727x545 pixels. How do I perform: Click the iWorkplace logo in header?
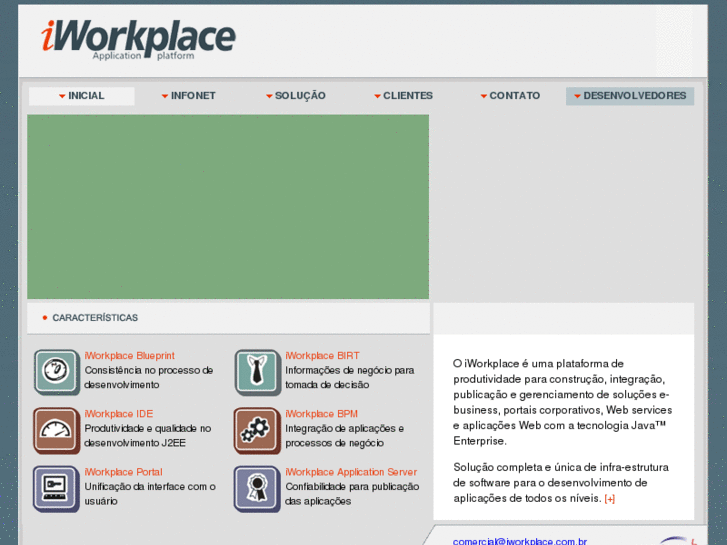coord(138,40)
